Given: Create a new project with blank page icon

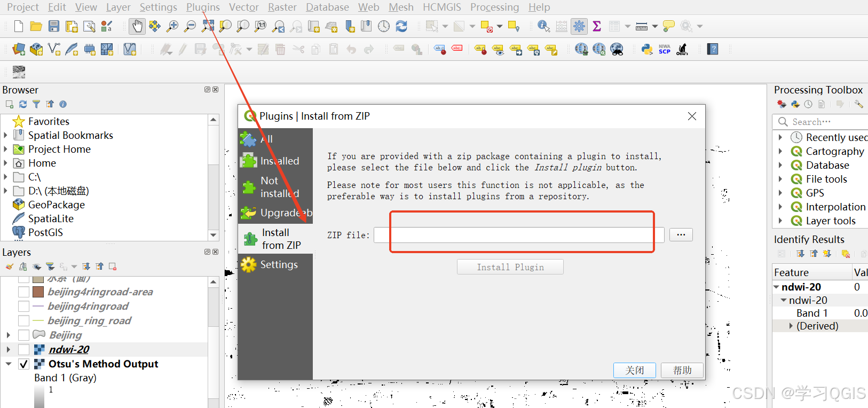Looking at the screenshot, I should (x=19, y=26).
